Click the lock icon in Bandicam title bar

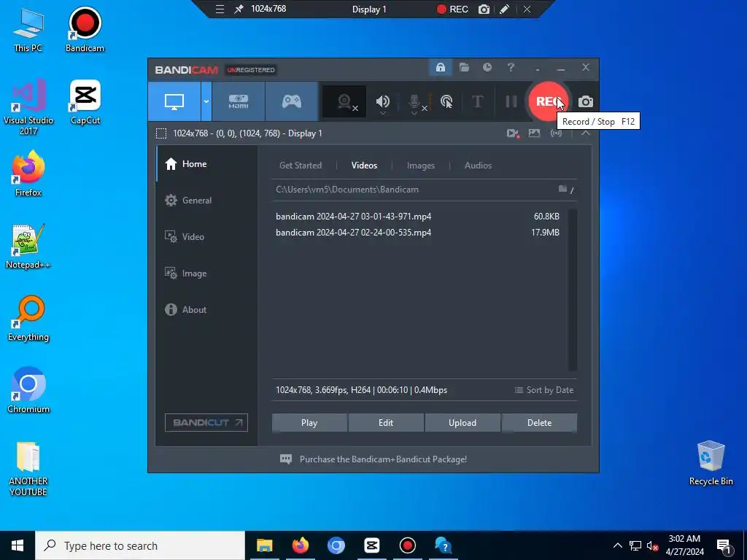point(440,68)
